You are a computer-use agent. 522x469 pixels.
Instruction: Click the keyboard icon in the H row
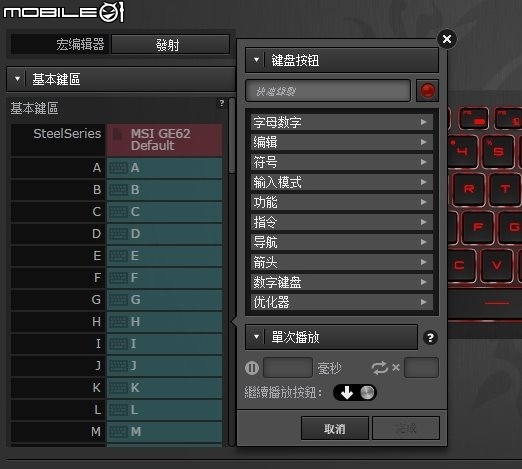119,322
